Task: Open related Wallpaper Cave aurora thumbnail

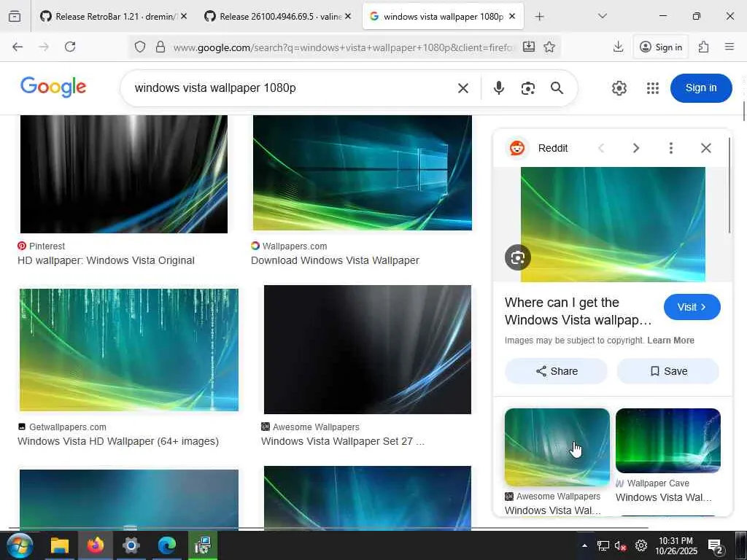Action: (668, 440)
